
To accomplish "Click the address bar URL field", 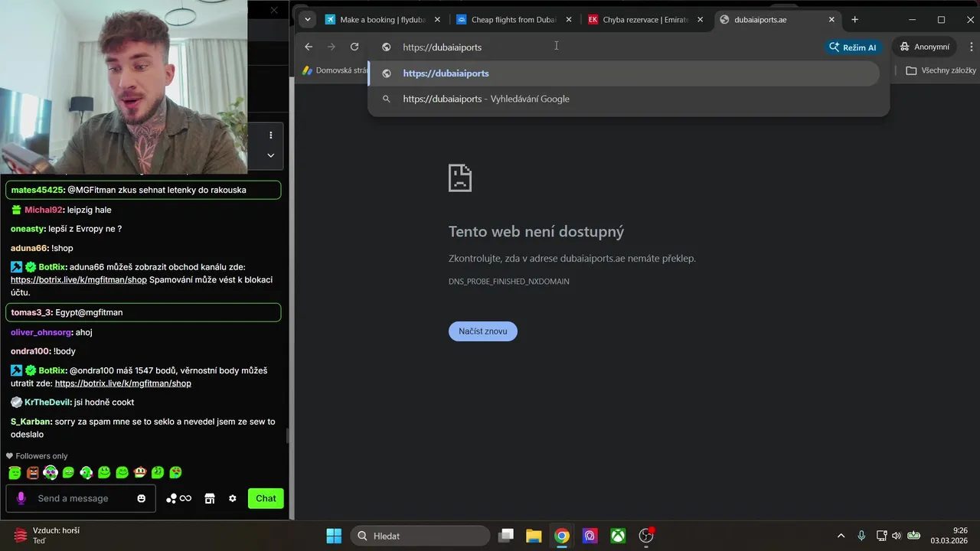I will [597, 47].
